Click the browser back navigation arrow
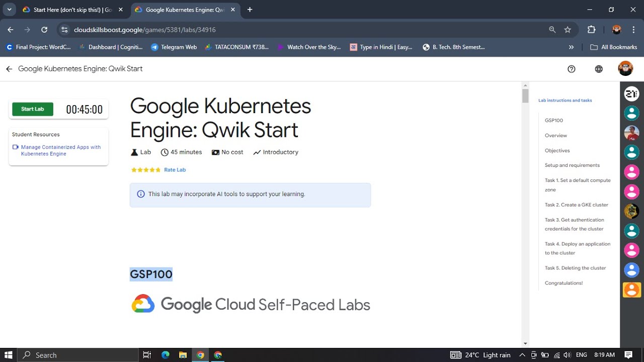The height and width of the screenshot is (362, 644). coord(11,30)
